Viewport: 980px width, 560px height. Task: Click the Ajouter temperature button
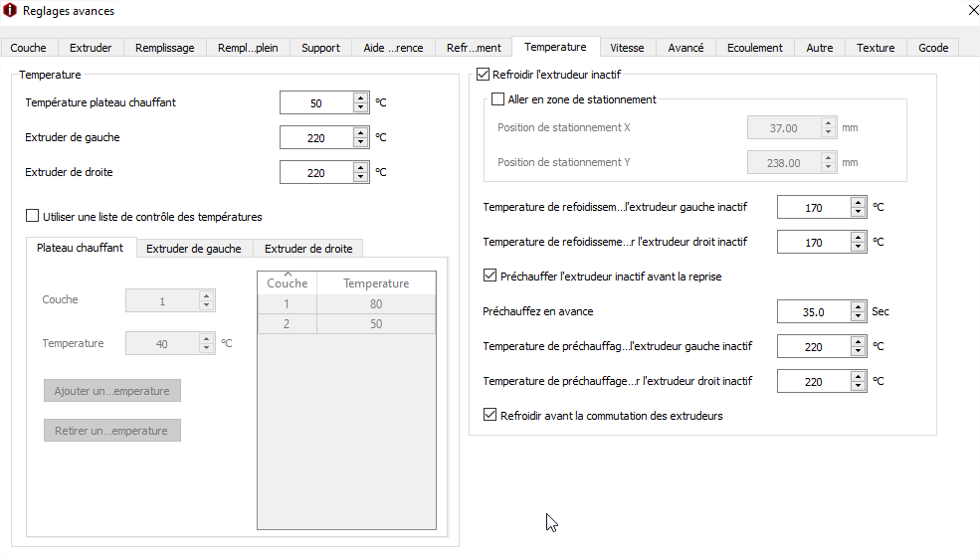click(111, 391)
